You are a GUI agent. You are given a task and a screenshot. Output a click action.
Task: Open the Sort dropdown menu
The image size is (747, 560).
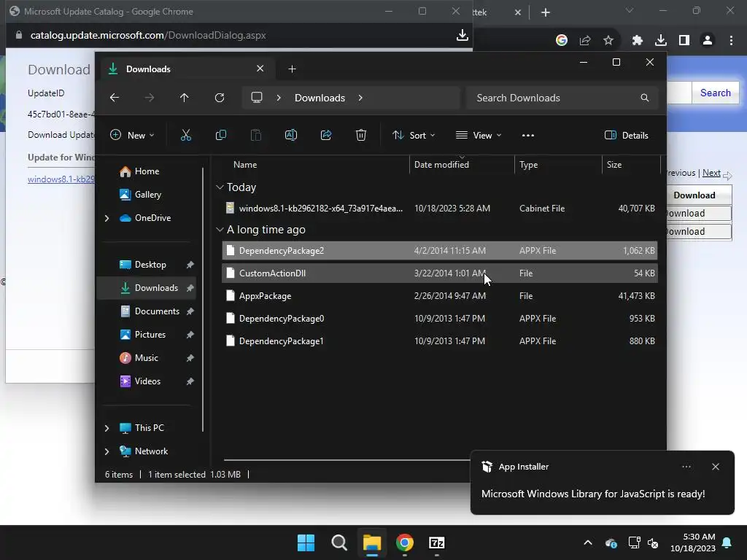(414, 135)
